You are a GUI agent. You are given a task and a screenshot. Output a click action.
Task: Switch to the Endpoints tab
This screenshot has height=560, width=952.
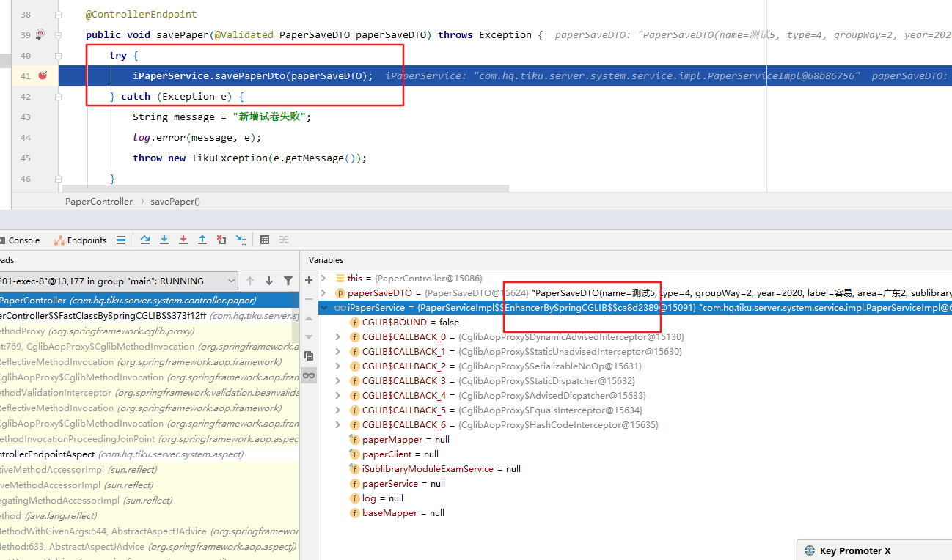pos(87,240)
